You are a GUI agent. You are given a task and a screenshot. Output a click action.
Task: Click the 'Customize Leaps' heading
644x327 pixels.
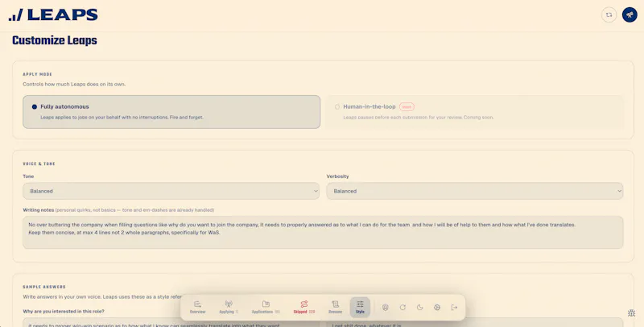click(x=55, y=40)
